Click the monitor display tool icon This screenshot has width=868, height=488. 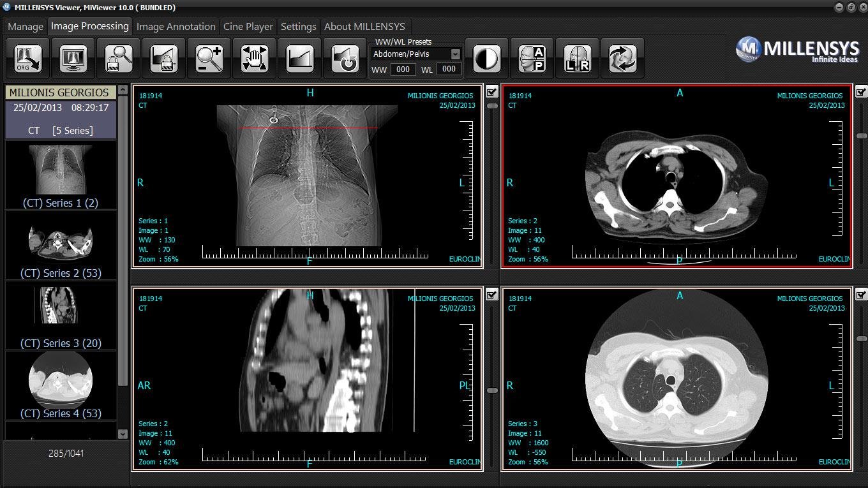pos(73,59)
